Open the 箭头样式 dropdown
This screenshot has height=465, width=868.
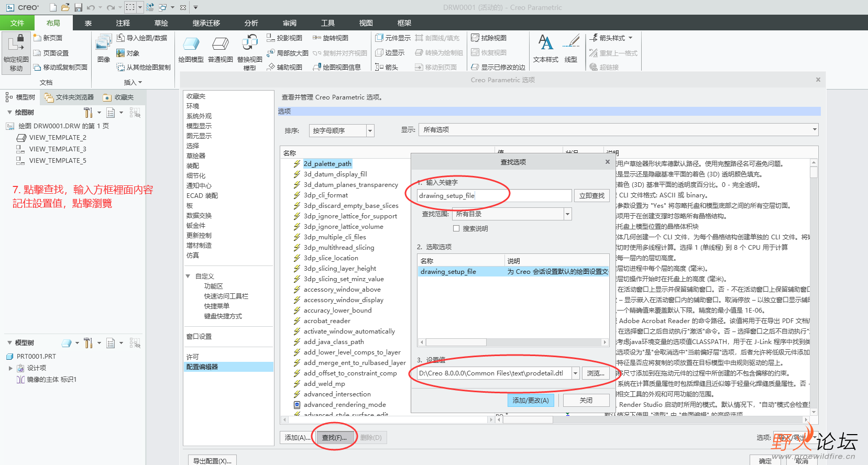point(630,38)
